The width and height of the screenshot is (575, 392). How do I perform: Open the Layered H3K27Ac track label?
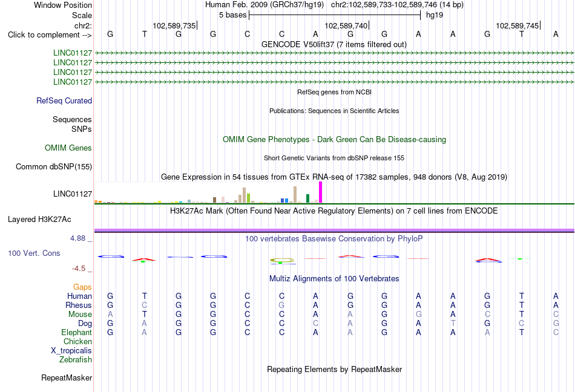[39, 220]
